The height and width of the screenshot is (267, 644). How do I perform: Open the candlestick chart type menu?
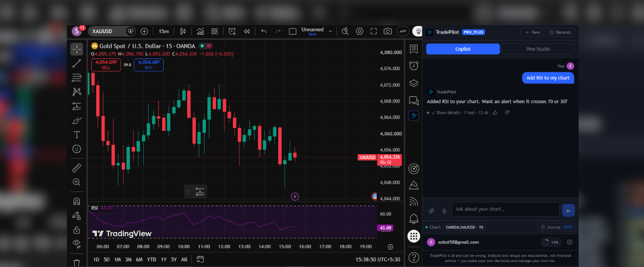[183, 31]
